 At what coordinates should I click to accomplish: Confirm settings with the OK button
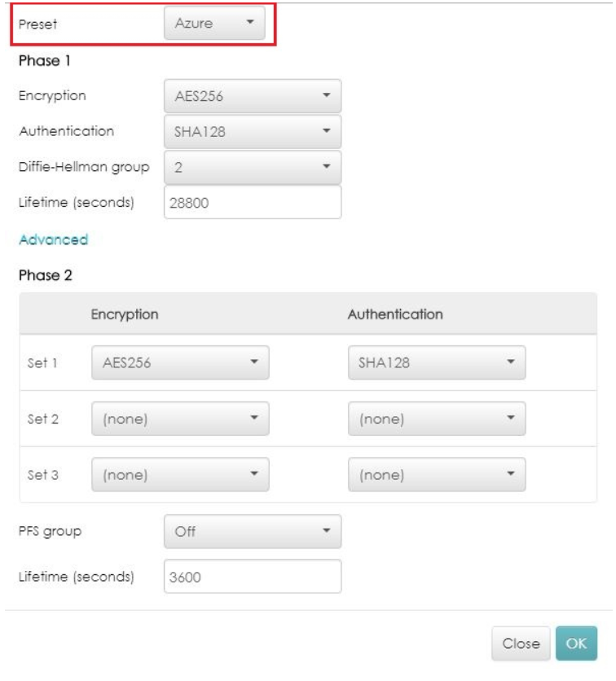click(x=576, y=644)
